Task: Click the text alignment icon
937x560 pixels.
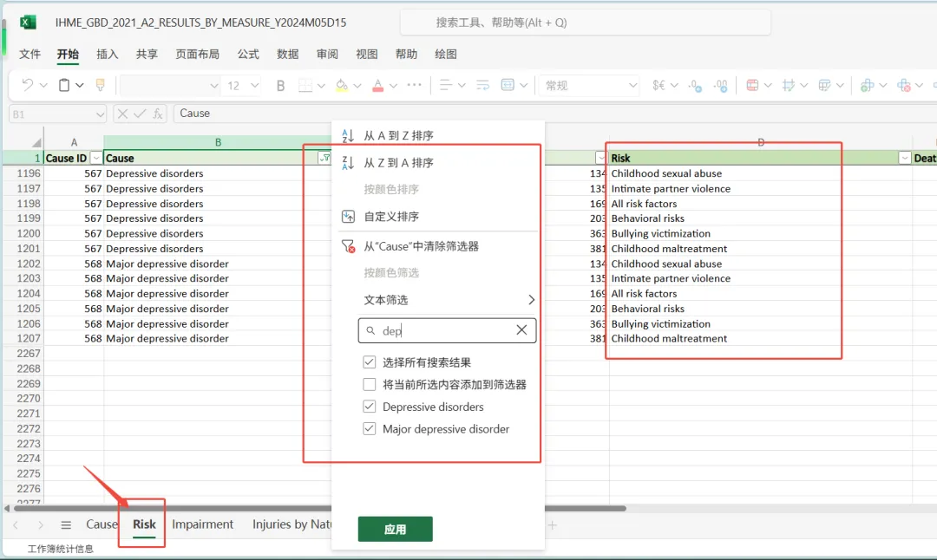Action: [x=446, y=85]
